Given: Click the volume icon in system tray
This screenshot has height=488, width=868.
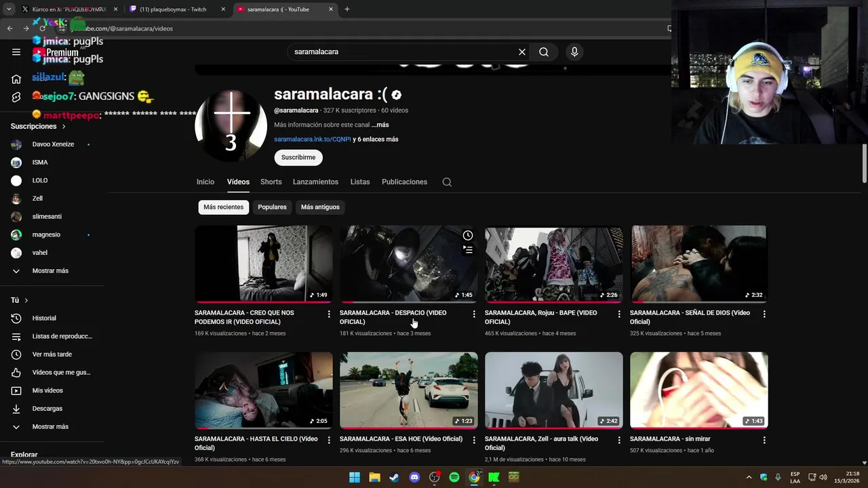Looking at the screenshot, I should [x=823, y=477].
